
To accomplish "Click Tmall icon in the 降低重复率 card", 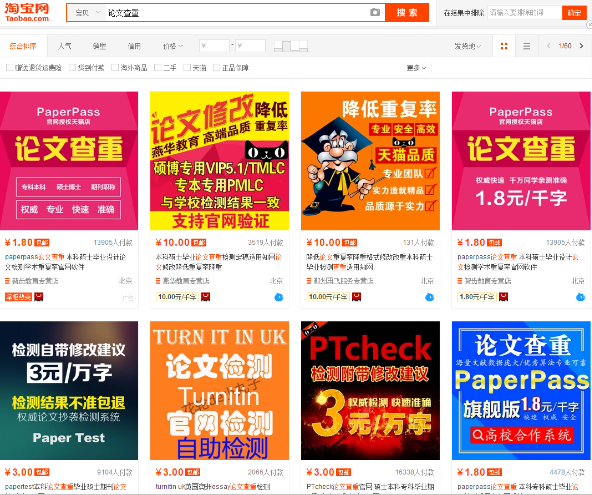I will (356, 297).
